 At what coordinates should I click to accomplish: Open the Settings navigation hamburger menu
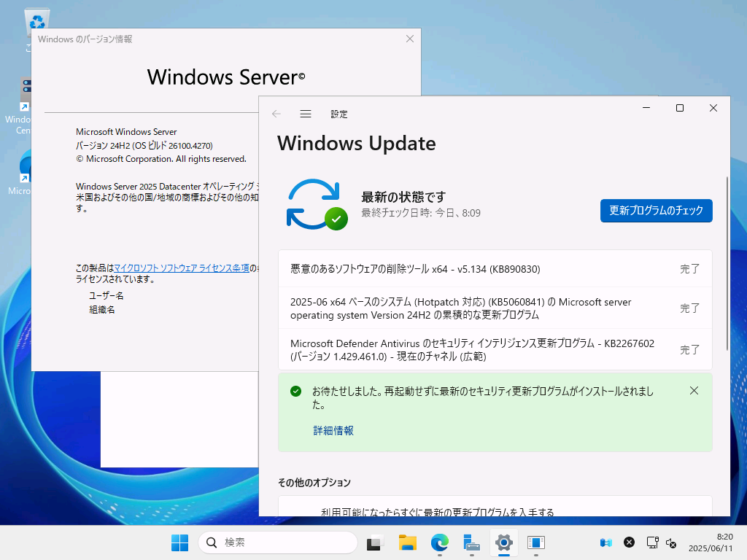(305, 114)
